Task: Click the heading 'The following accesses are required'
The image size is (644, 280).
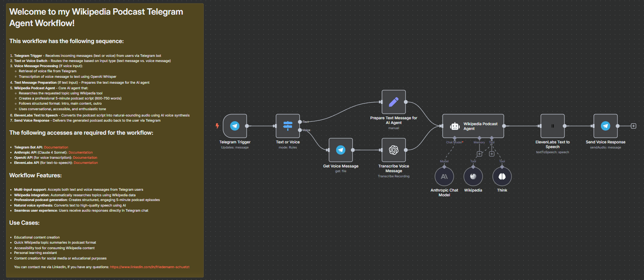Action: (81, 133)
